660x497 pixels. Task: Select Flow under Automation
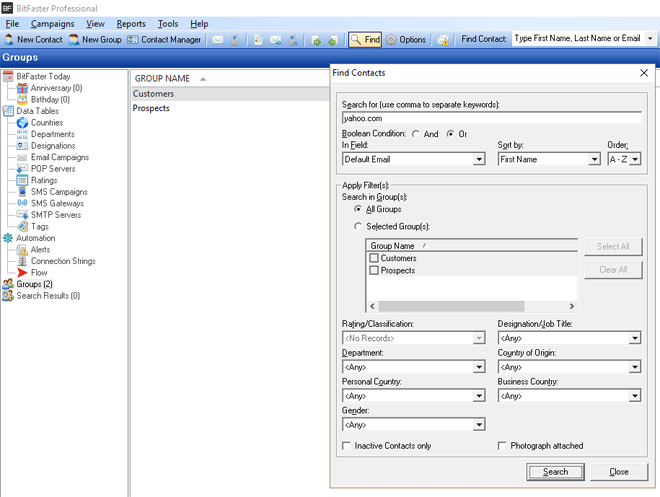(x=38, y=273)
